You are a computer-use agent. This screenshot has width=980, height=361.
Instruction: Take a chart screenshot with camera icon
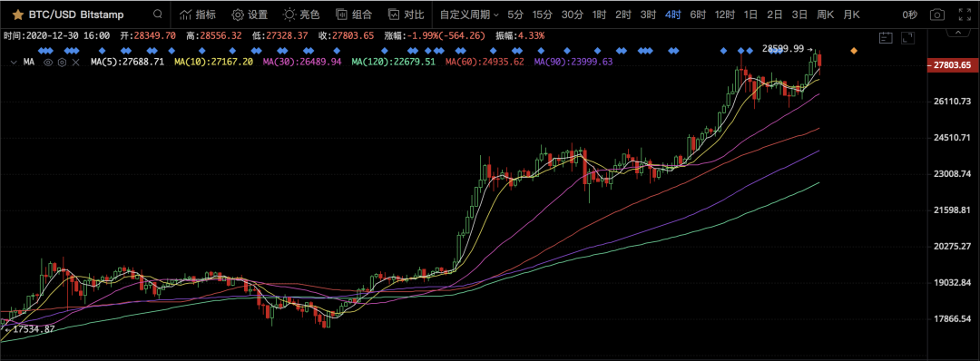click(x=936, y=15)
